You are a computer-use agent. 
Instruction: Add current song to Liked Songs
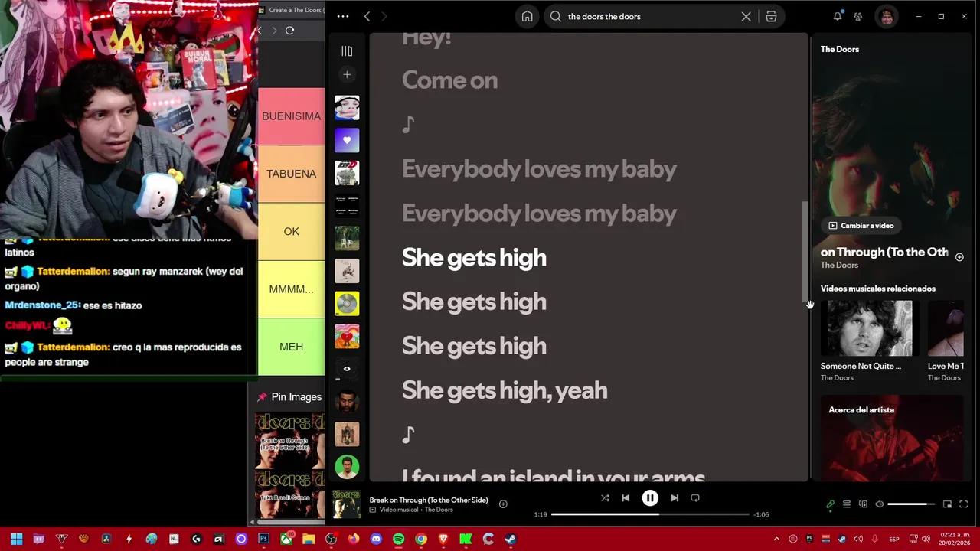[503, 504]
